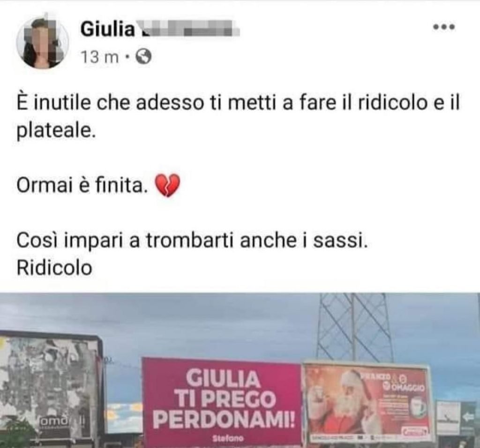Click the text 'Ormai è finita.'
Viewport: 480px width, 448px height.
(81, 186)
